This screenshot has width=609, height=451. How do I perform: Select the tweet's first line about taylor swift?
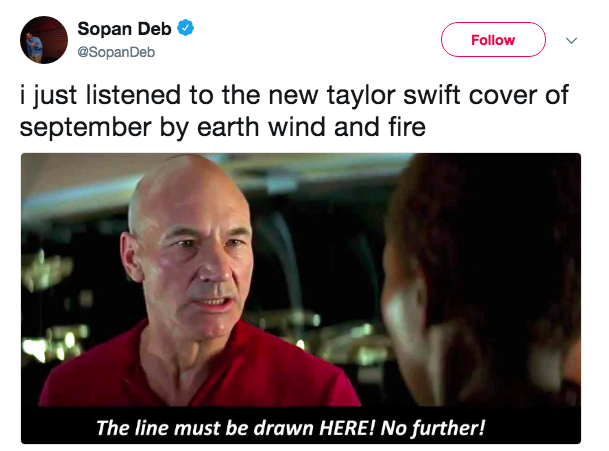[x=294, y=95]
